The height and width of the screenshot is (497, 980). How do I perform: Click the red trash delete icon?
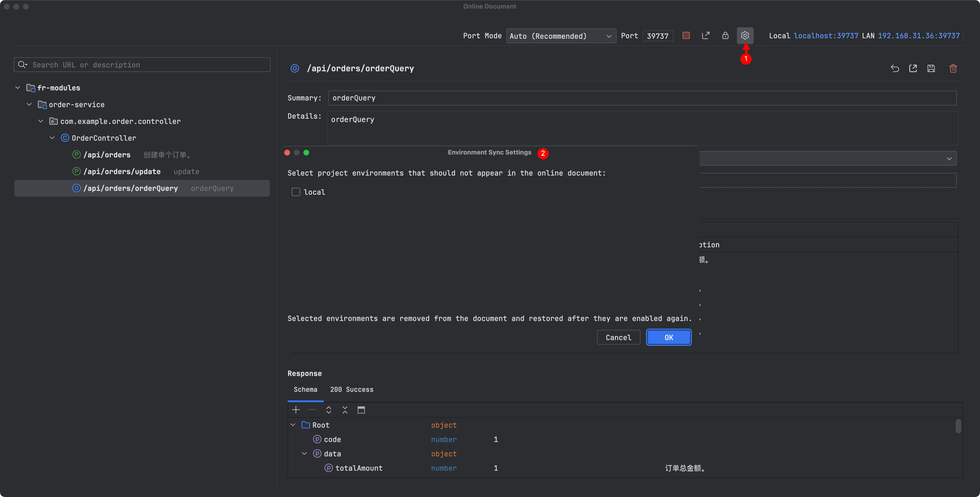[953, 68]
